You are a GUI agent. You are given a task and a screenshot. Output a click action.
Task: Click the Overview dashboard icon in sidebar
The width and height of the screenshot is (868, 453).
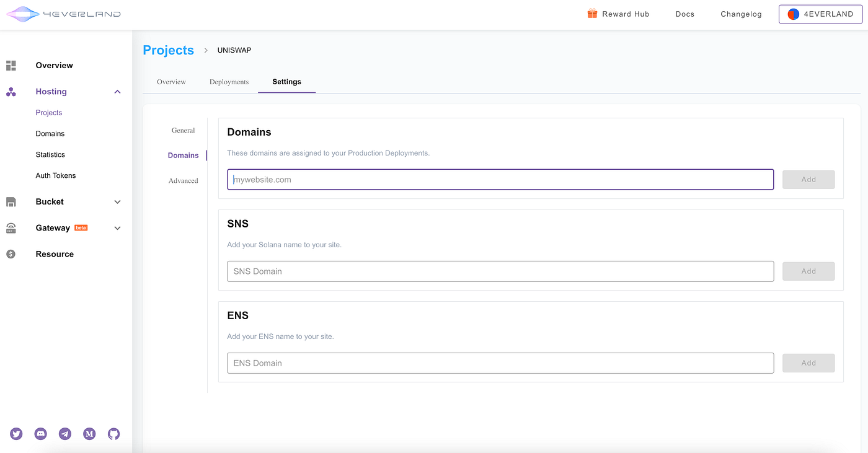(x=11, y=65)
